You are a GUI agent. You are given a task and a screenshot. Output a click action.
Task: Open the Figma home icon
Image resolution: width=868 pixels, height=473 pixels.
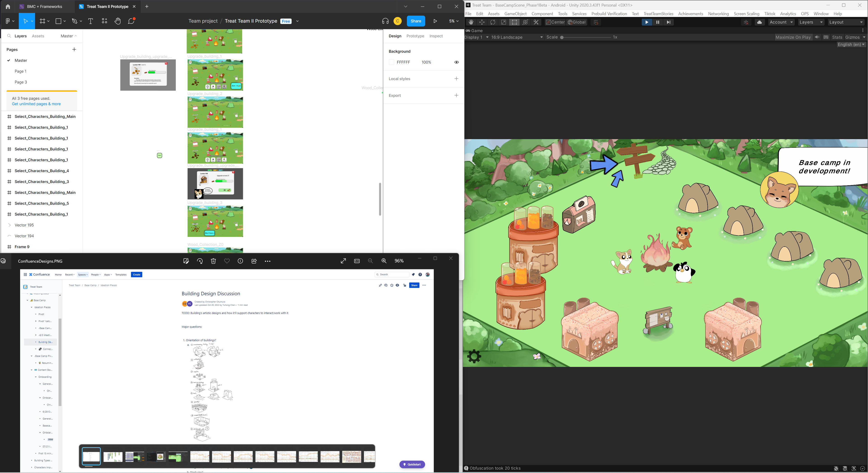click(8, 6)
